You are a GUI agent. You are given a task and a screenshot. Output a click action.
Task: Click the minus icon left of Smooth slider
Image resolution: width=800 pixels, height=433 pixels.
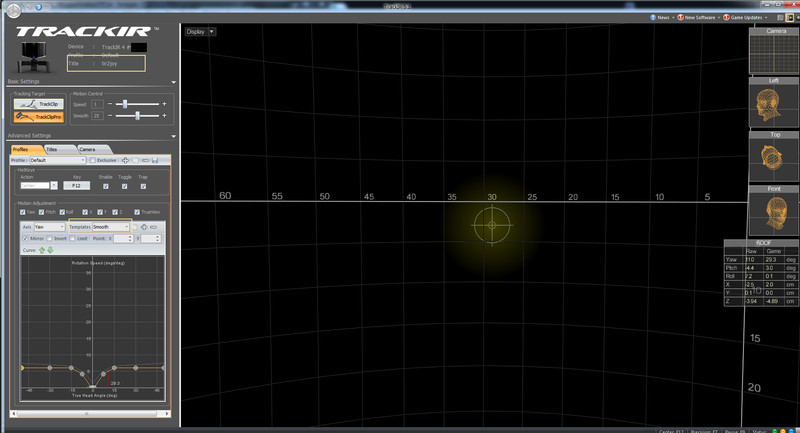(109, 116)
